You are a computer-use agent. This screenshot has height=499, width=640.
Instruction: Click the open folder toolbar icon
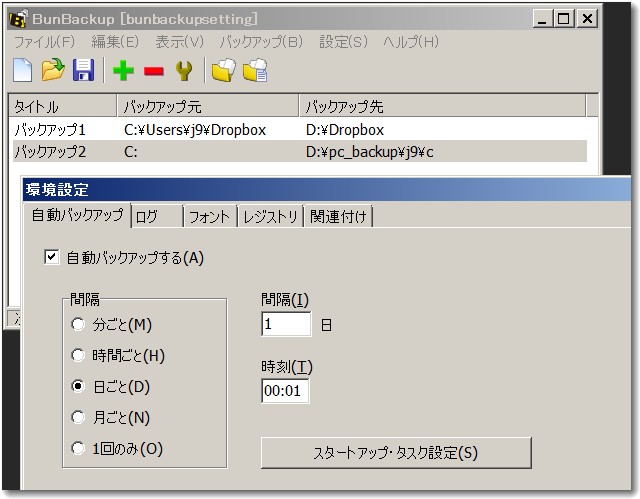tap(53, 70)
